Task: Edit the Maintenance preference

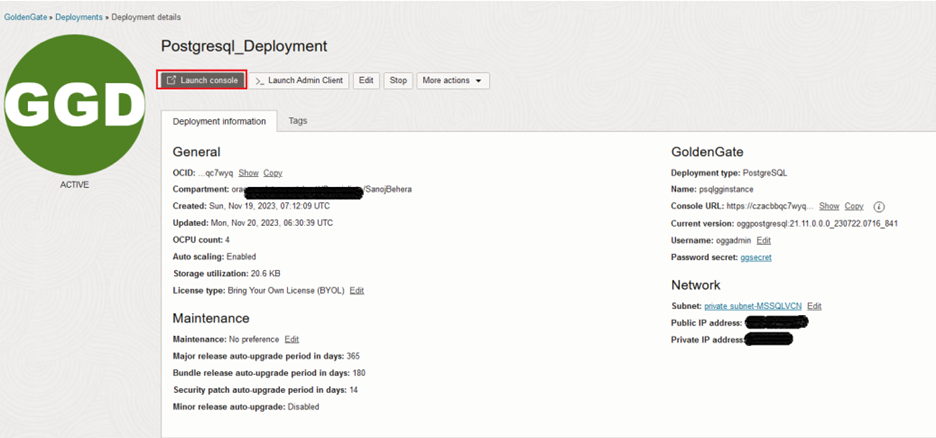Action: click(291, 339)
